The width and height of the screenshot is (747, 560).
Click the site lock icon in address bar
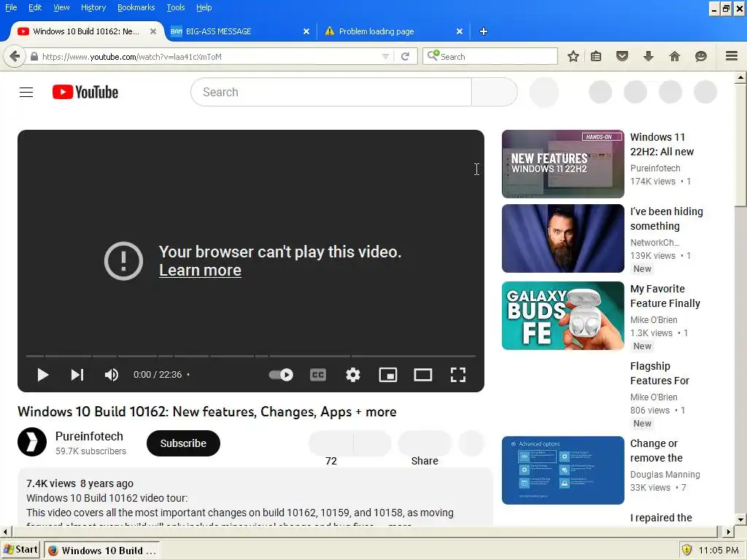tap(34, 57)
